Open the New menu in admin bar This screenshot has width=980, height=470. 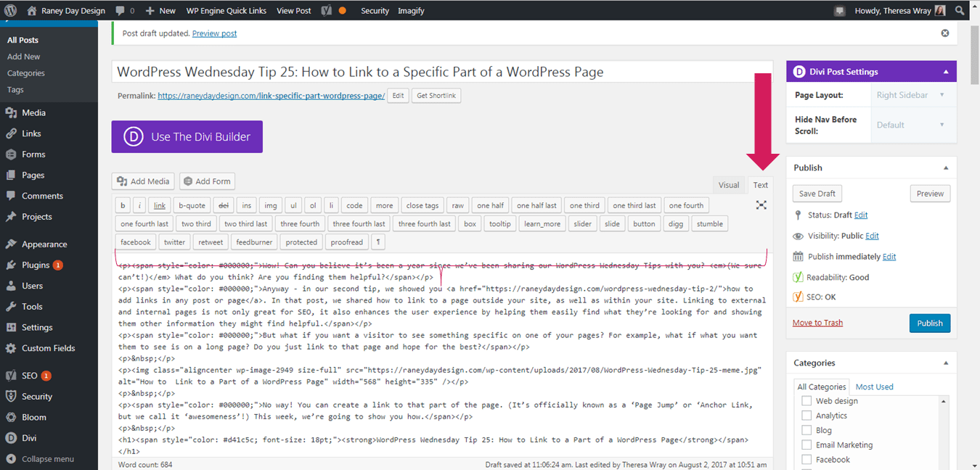click(x=160, y=10)
